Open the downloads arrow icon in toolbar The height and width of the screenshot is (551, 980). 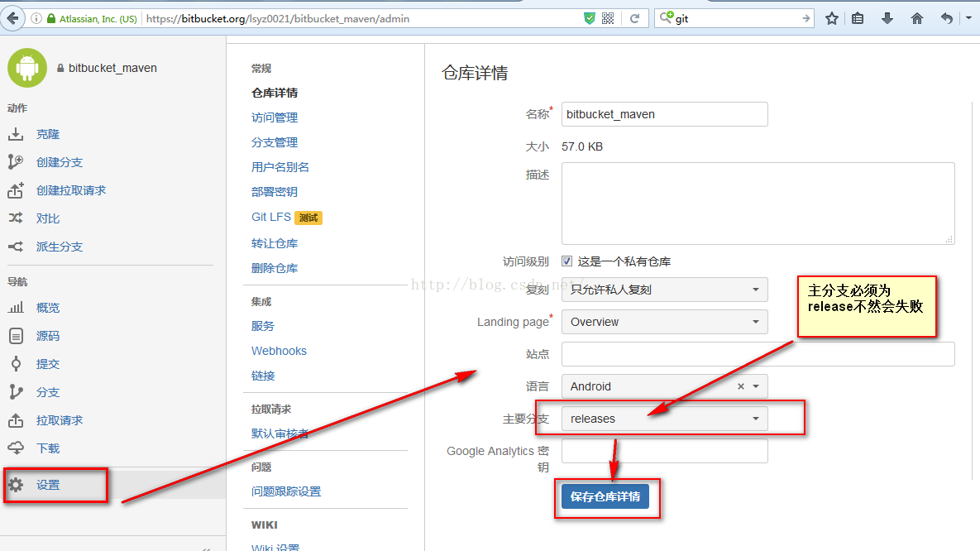tap(887, 19)
